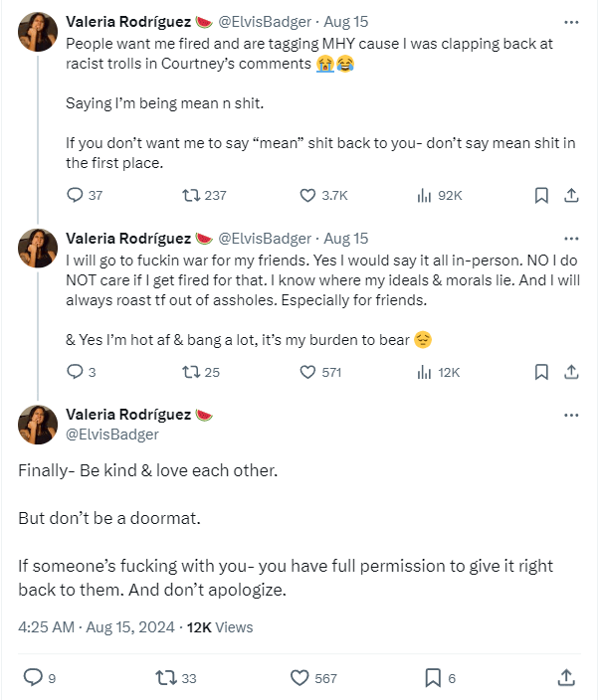Image resolution: width=602 pixels, height=700 pixels.
Task: Bookmark the main tweet with 6 bookmarks
Action: [434, 678]
